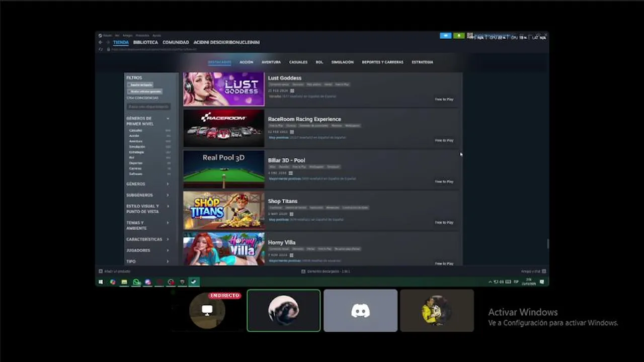Image resolution: width=644 pixels, height=362 pixels.
Task: Click the Windows platform icon under Billar 3D
Action: click(x=290, y=173)
